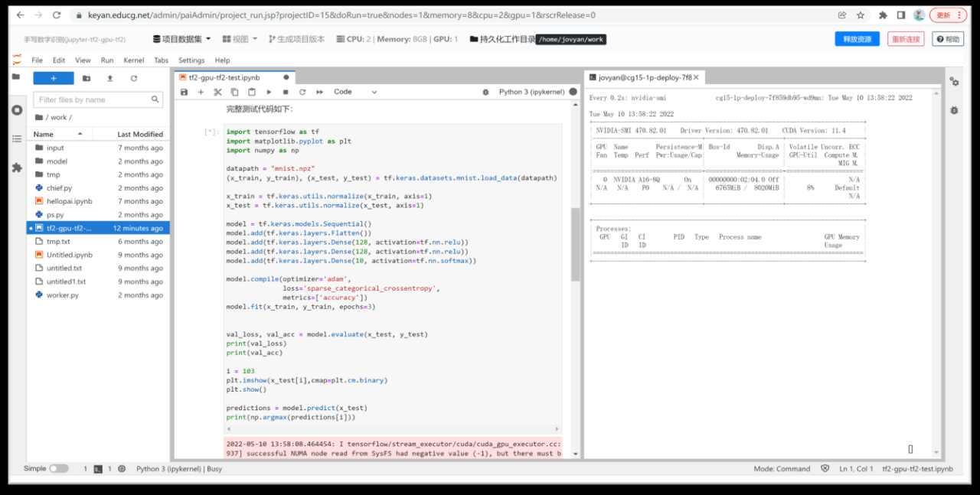Click the 释放资源 button

tap(857, 39)
